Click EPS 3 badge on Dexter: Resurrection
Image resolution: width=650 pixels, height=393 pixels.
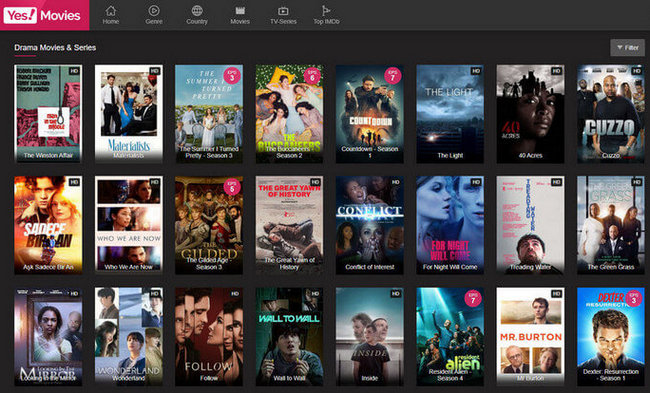634,299
